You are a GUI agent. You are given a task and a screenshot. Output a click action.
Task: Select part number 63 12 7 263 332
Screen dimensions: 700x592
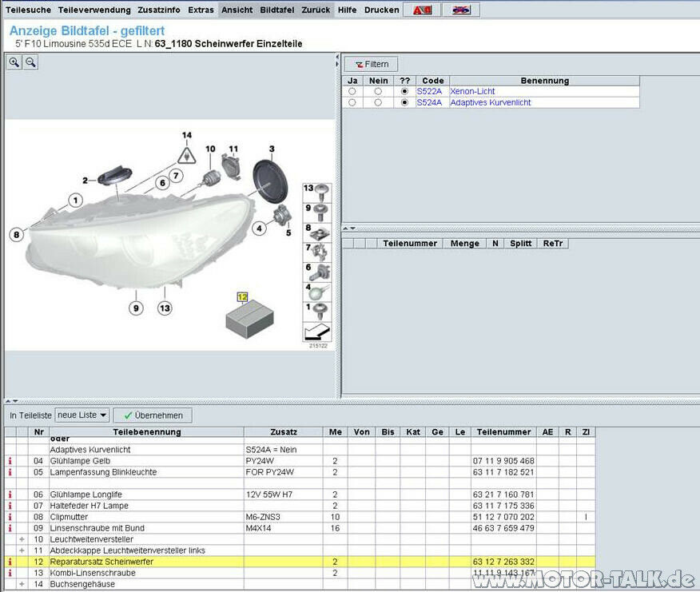click(x=503, y=562)
